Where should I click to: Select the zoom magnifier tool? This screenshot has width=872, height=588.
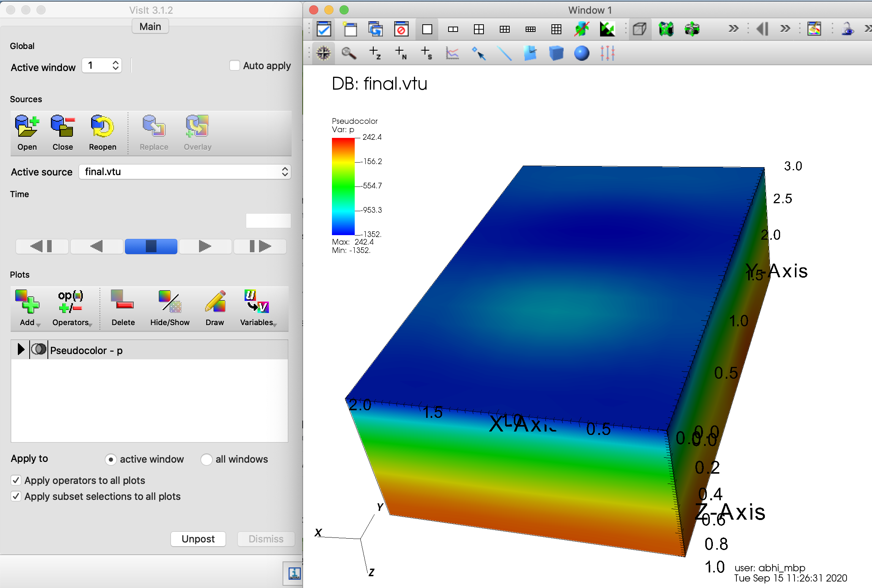[x=349, y=54]
